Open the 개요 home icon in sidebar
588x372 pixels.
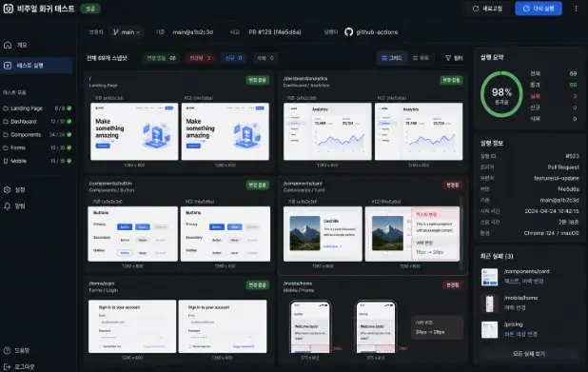click(x=8, y=45)
